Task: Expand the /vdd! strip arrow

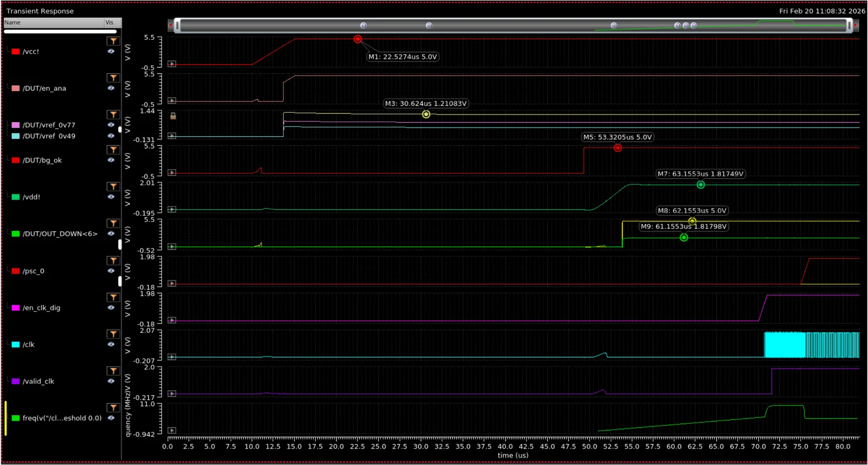Action: click(172, 209)
